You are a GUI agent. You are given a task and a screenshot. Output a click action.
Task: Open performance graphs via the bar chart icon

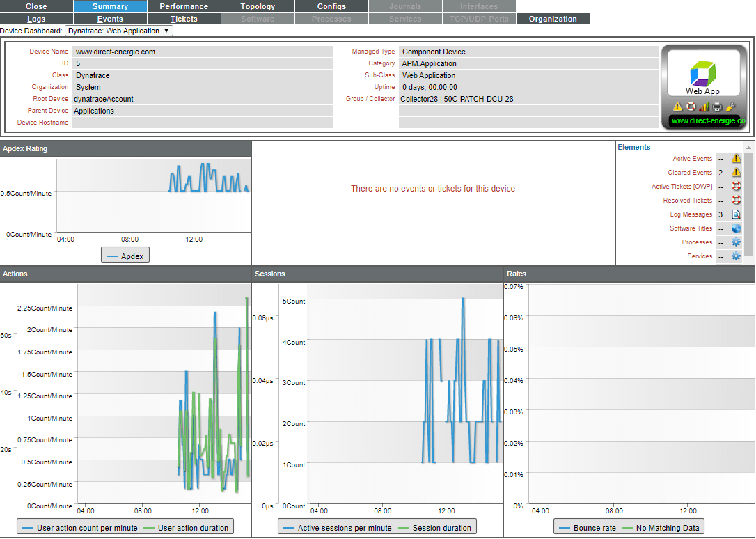pyautogui.click(x=704, y=107)
